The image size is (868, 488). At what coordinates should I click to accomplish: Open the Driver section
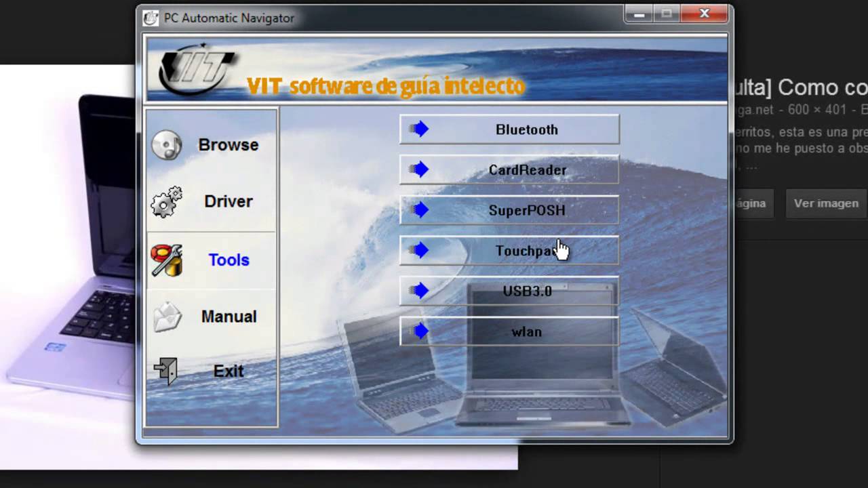pos(212,202)
